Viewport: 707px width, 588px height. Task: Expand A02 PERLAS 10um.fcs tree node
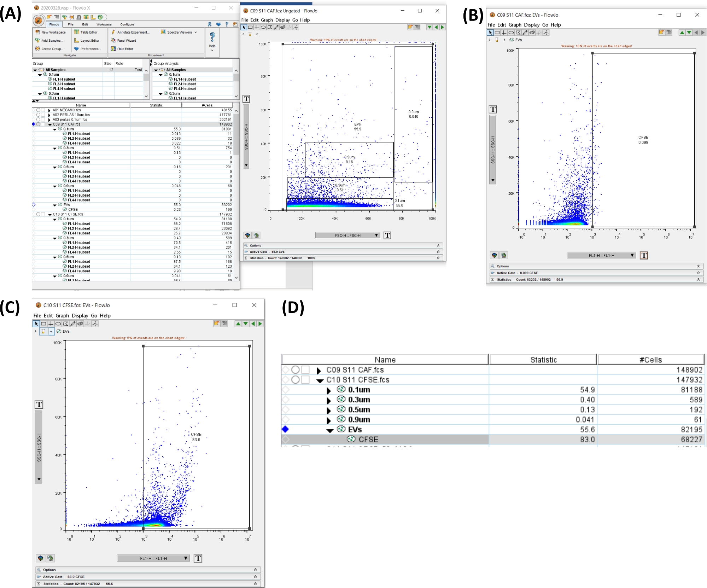pyautogui.click(x=49, y=115)
